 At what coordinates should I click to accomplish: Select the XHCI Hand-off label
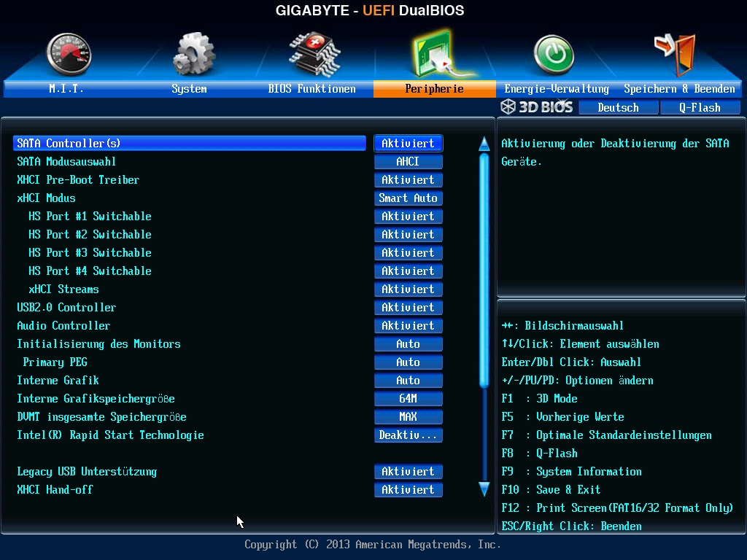[55, 489]
